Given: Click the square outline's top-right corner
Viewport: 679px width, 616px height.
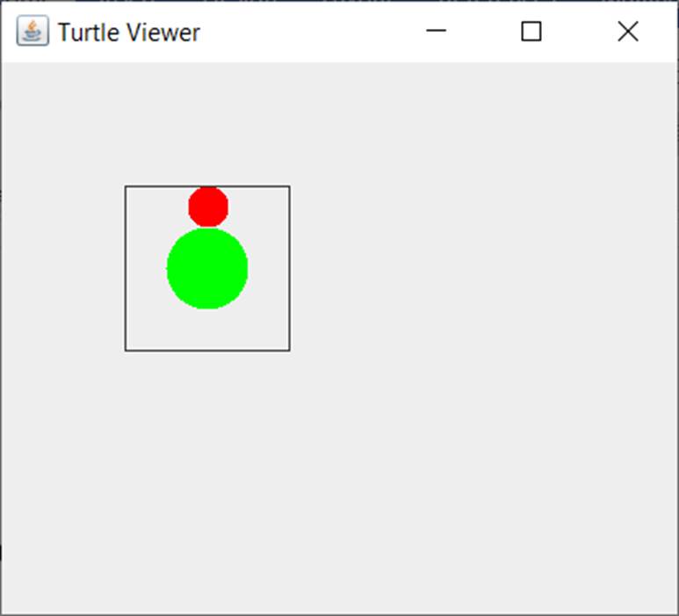Looking at the screenshot, I should 289,186.
